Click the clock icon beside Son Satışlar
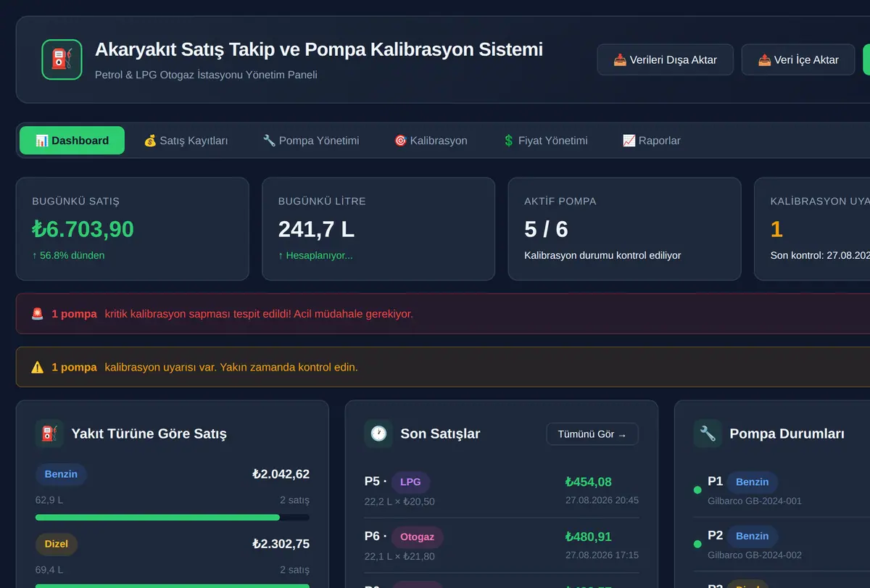The width and height of the screenshot is (870, 588). coord(378,434)
